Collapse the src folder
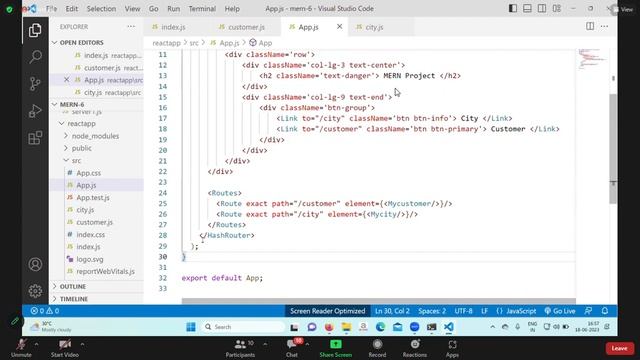 click(76, 160)
